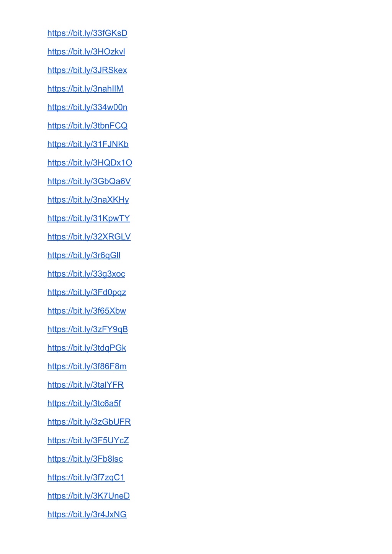Open the link https://bit.ly/31FJNKb
The height and width of the screenshot is (554, 392).
(88, 144)
